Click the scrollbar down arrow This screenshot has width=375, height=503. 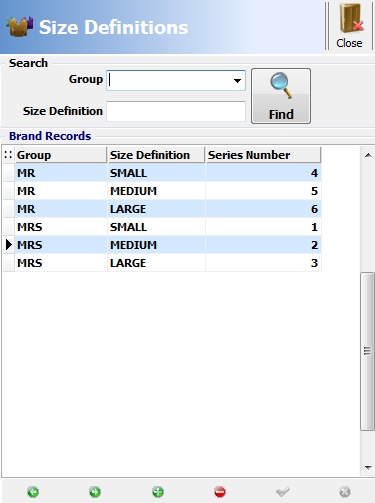coord(368,467)
